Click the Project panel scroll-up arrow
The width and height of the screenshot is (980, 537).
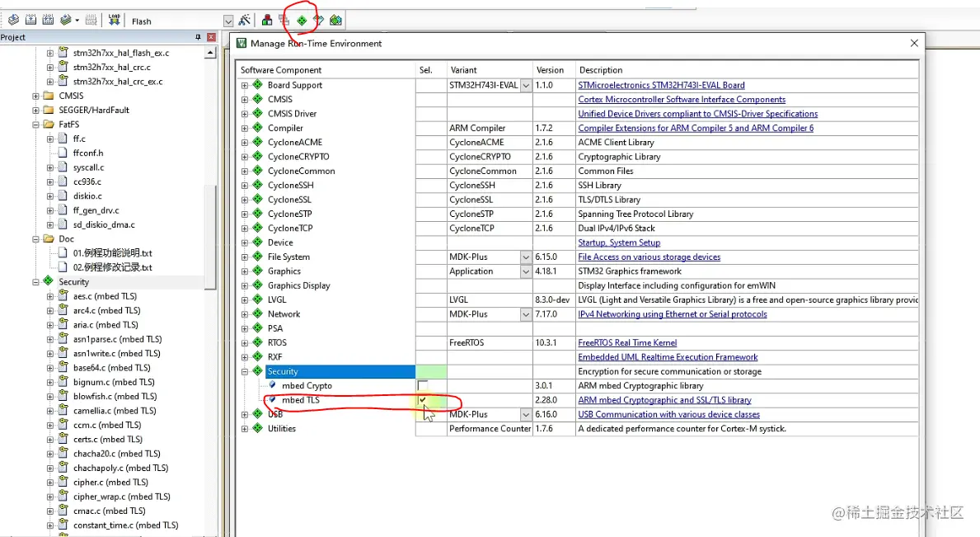coord(211,53)
